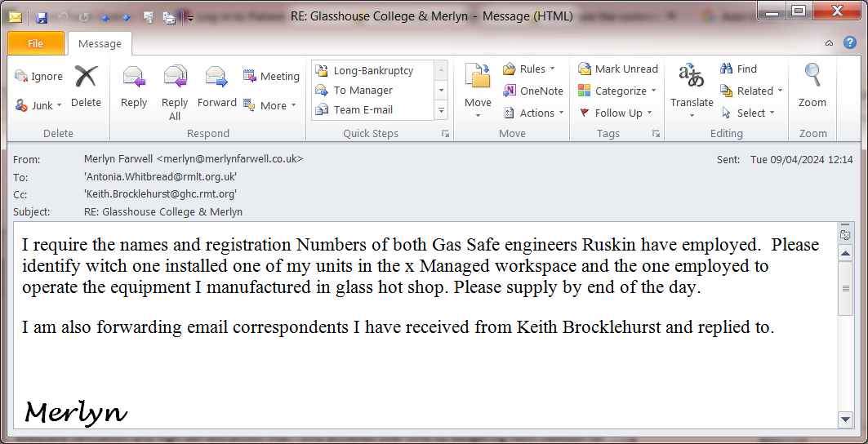Open Outlook Help question mark
Image resolution: width=868 pixels, height=444 pixels.
click(x=850, y=43)
